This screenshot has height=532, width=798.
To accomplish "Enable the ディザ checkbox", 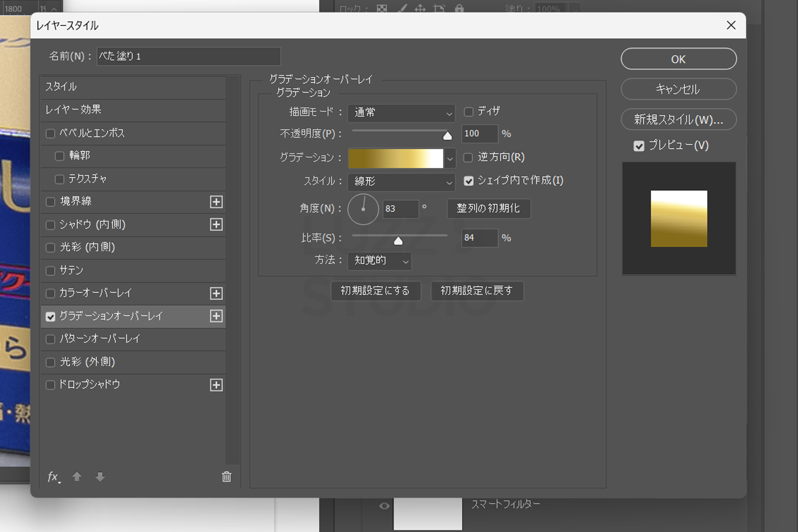I will [469, 112].
